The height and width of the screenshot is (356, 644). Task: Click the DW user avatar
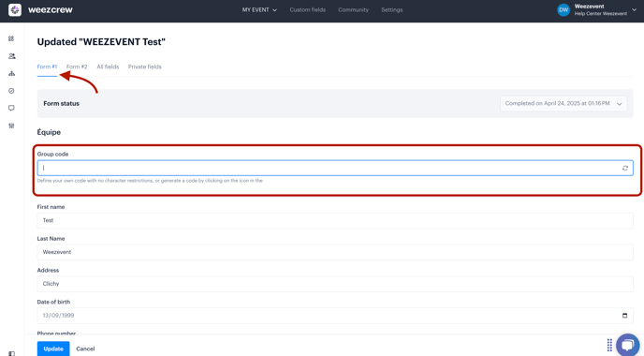tap(563, 10)
